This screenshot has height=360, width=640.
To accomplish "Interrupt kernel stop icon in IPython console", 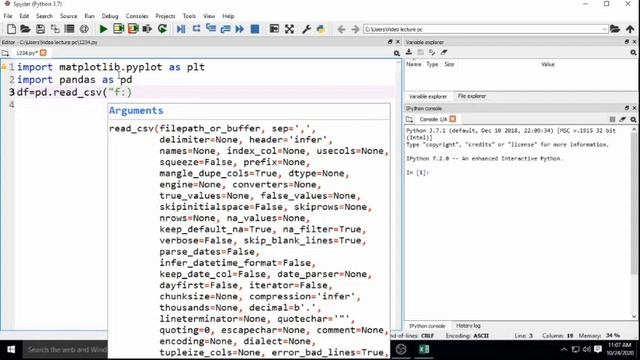I will pyautogui.click(x=612, y=119).
